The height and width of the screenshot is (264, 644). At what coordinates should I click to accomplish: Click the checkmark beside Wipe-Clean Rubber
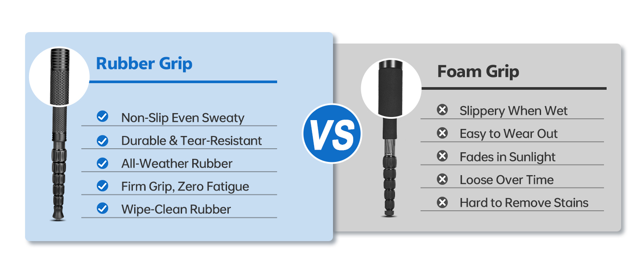point(102,209)
